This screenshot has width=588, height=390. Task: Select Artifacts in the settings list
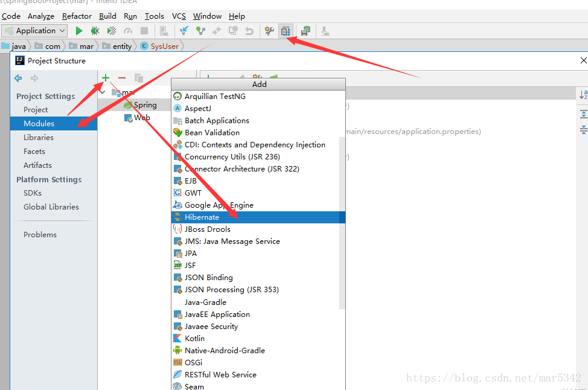pyautogui.click(x=37, y=165)
